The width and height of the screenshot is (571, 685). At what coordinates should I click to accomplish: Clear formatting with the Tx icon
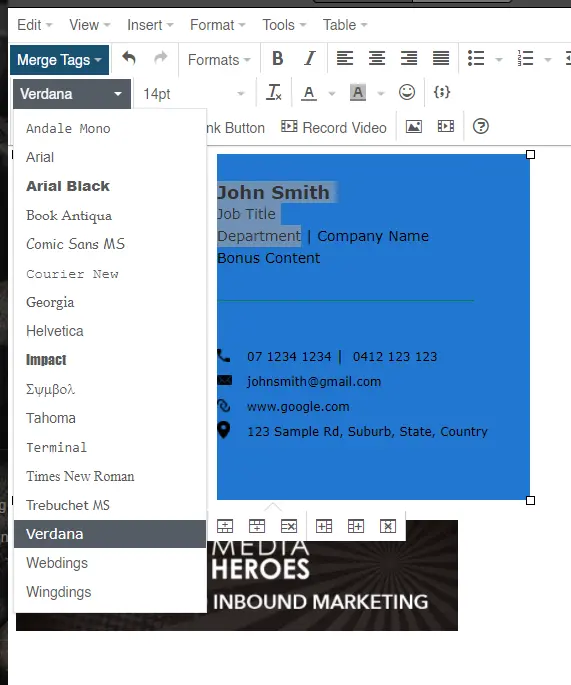[x=274, y=93]
